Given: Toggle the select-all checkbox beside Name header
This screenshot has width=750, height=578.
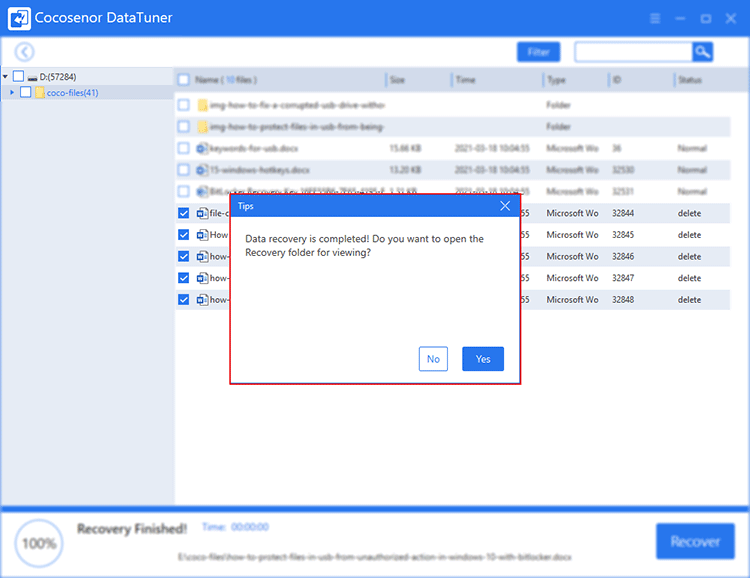Looking at the screenshot, I should (184, 79).
